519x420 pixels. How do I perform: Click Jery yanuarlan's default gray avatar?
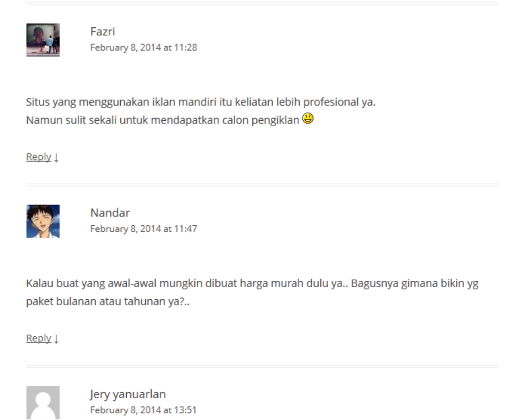(43, 403)
